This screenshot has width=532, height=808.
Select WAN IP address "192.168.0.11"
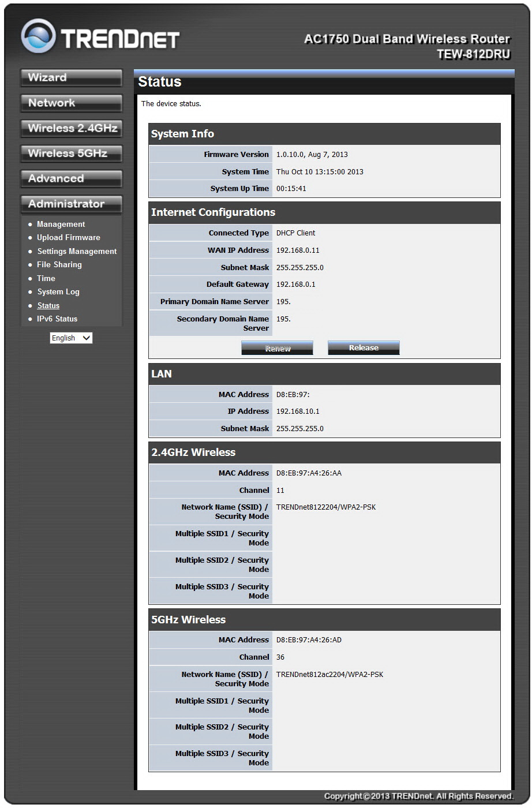click(298, 250)
